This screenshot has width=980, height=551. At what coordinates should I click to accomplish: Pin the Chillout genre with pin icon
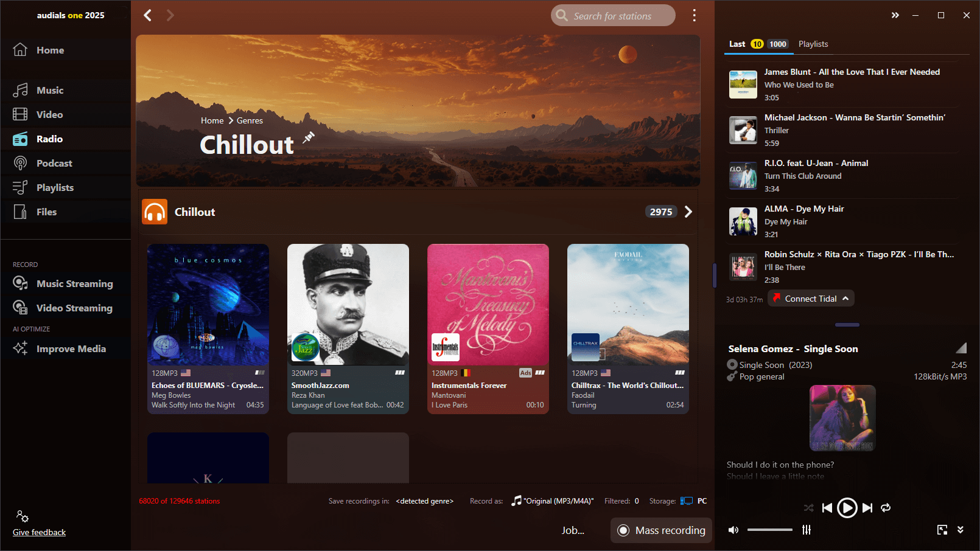309,137
